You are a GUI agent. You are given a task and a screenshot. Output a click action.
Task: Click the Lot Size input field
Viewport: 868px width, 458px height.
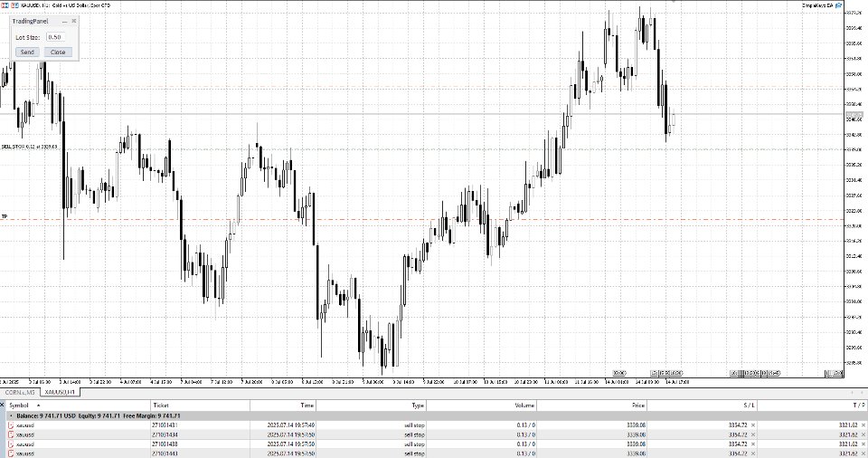coord(55,37)
